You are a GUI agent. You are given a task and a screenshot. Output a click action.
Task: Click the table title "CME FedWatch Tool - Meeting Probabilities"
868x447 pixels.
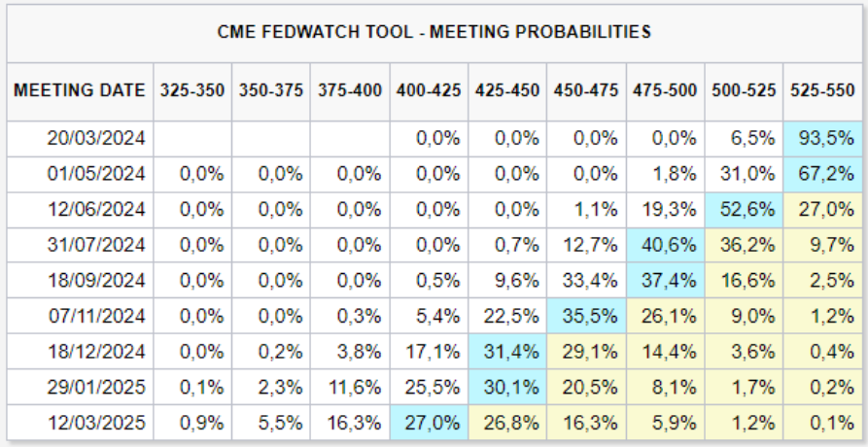(434, 32)
